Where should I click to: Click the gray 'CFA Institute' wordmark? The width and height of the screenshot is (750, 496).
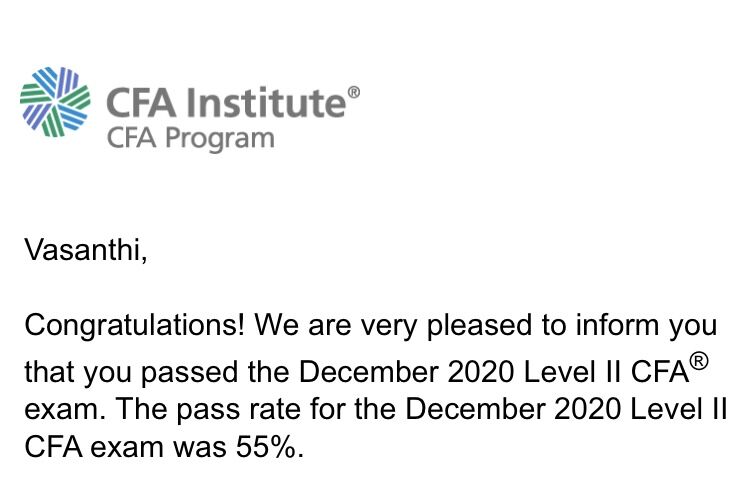pyautogui.click(x=226, y=102)
